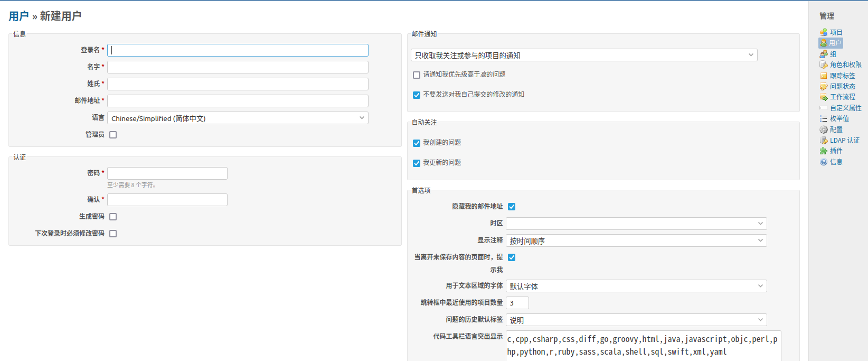This screenshot has width=868, height=361.
Task: Click the 项目 icon in admin sidebar
Action: pos(823,32)
